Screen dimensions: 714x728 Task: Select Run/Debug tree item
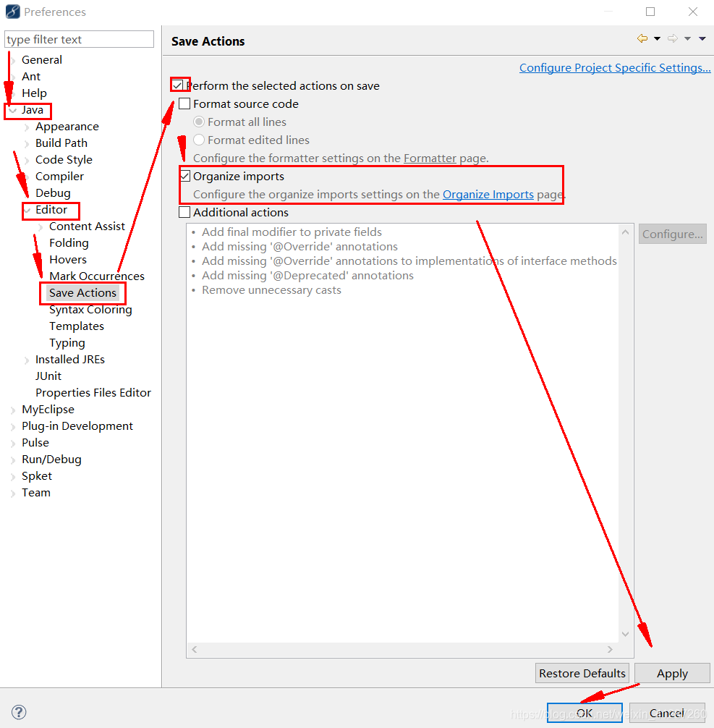[51, 460]
